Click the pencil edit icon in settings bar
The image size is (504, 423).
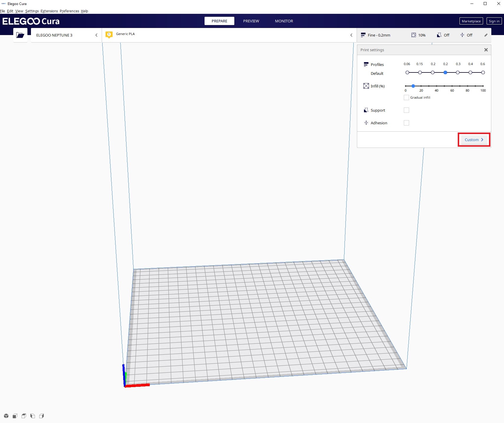(486, 35)
